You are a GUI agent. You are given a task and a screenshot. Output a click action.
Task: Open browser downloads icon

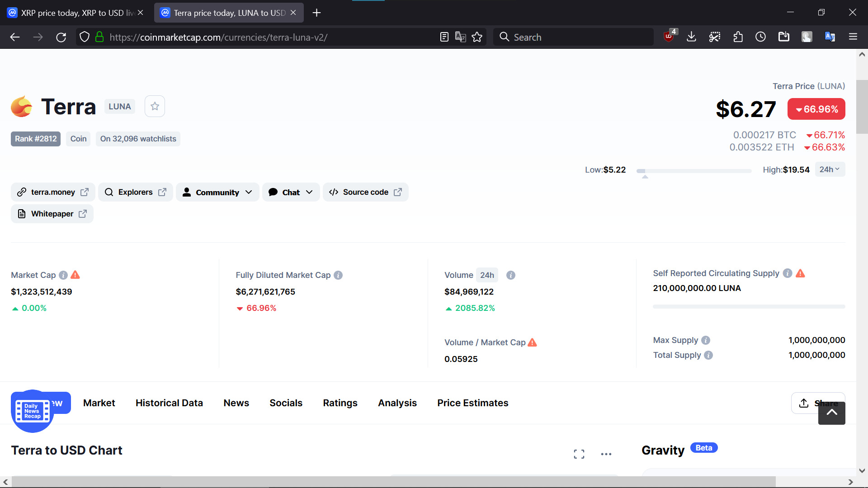click(x=691, y=37)
